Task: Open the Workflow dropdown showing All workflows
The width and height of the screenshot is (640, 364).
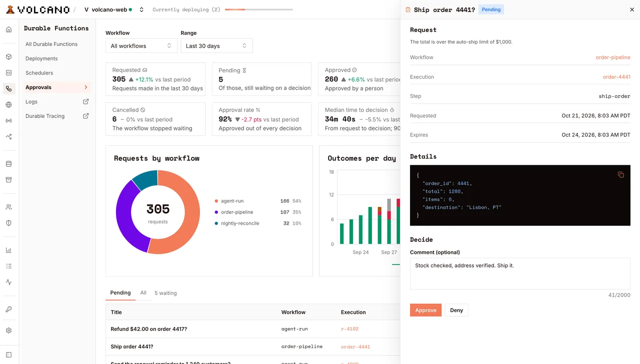Action: click(141, 46)
